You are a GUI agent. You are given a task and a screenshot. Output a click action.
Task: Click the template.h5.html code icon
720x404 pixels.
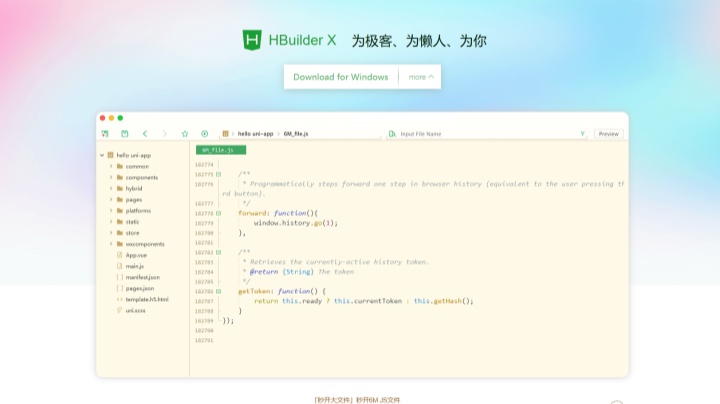click(120, 299)
